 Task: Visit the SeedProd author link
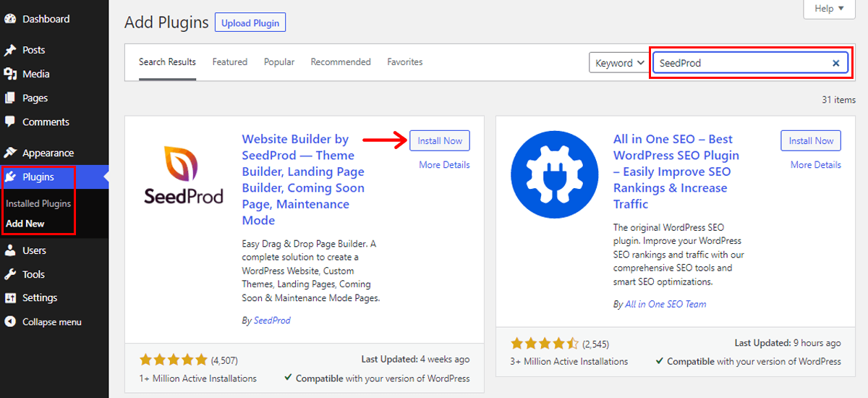tap(272, 320)
